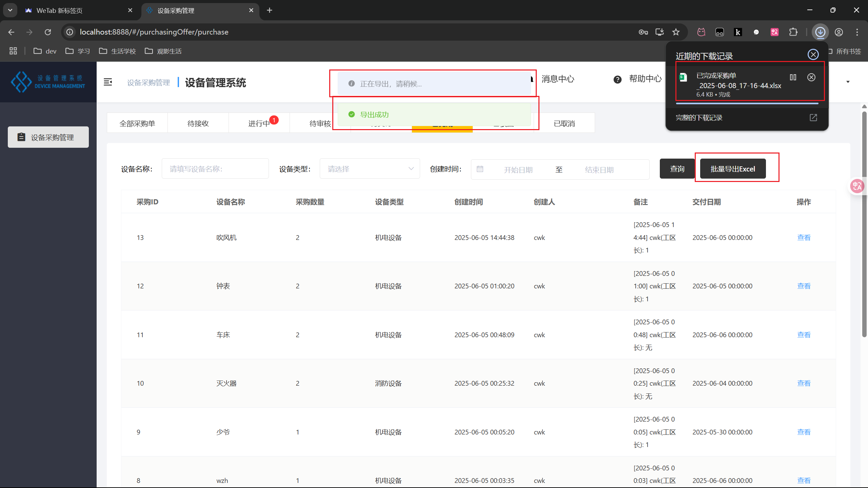Expand the user menu caret at top right
The image size is (868, 488).
[848, 82]
